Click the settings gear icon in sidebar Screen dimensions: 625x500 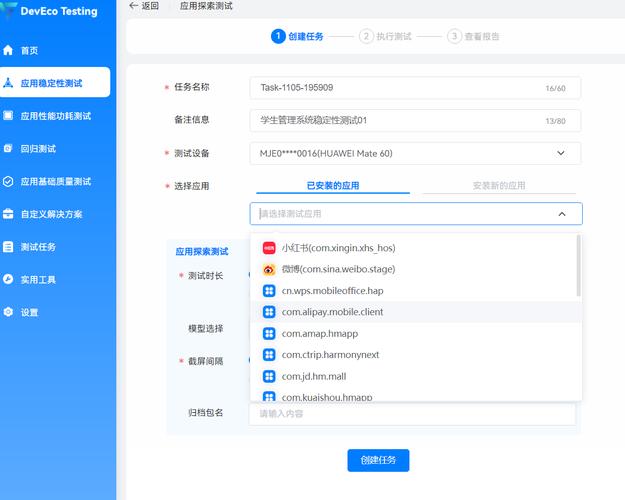click(x=9, y=312)
